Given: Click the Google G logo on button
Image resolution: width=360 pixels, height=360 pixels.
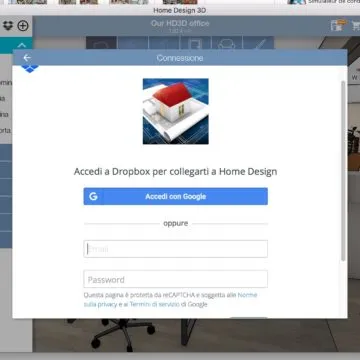Looking at the screenshot, I should tap(93, 196).
